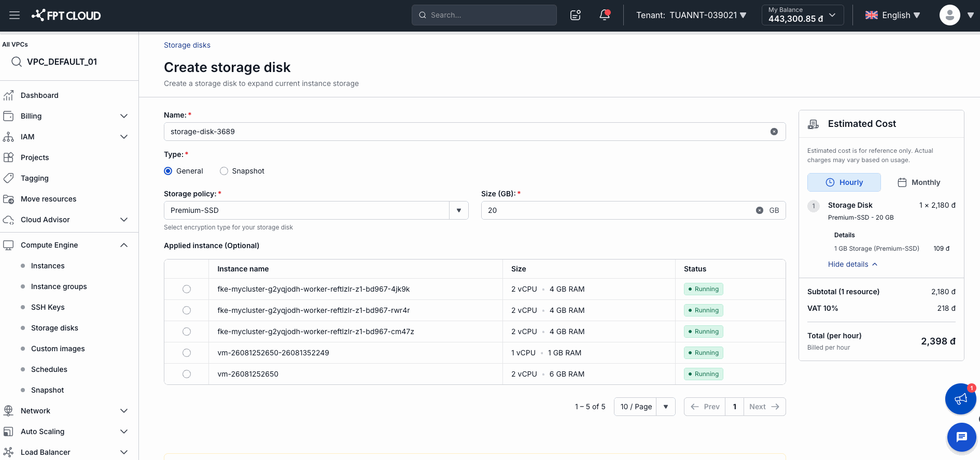The image size is (980, 460).
Task: Click the Projects icon in sidebar
Action: click(8, 157)
